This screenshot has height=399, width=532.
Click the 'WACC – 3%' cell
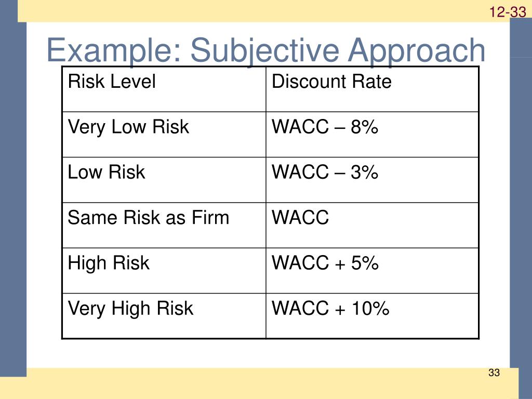click(x=372, y=180)
